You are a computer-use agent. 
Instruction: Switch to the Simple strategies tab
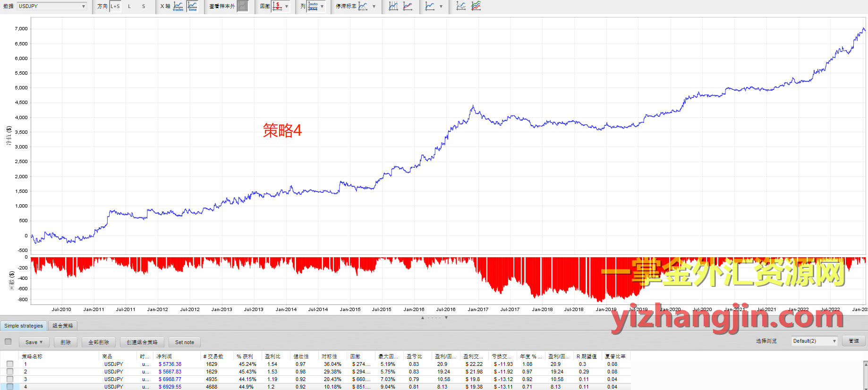pyautogui.click(x=24, y=326)
